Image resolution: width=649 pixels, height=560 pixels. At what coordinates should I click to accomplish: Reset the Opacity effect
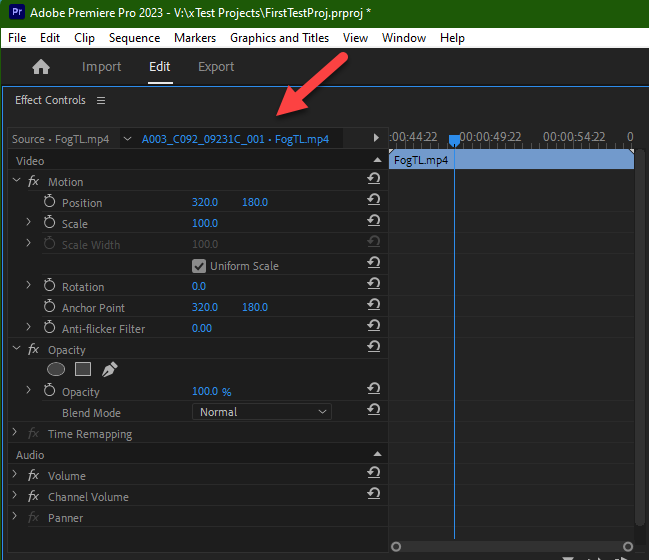[374, 347]
